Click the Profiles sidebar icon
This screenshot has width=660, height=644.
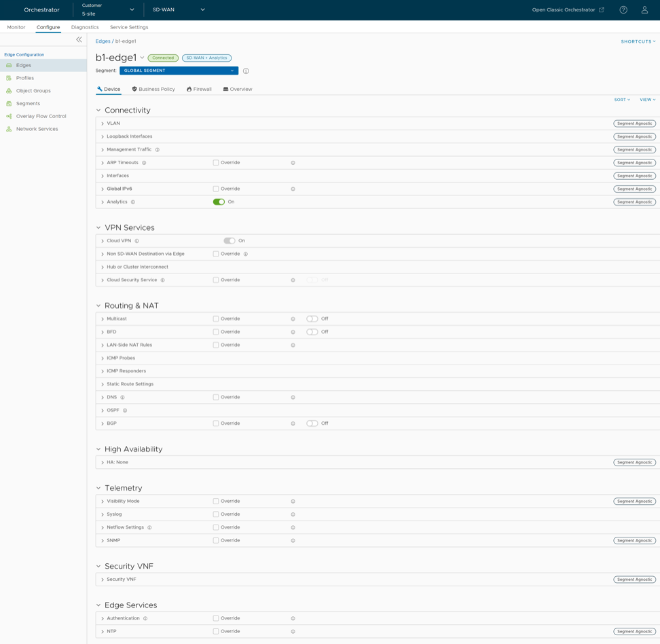[9, 78]
